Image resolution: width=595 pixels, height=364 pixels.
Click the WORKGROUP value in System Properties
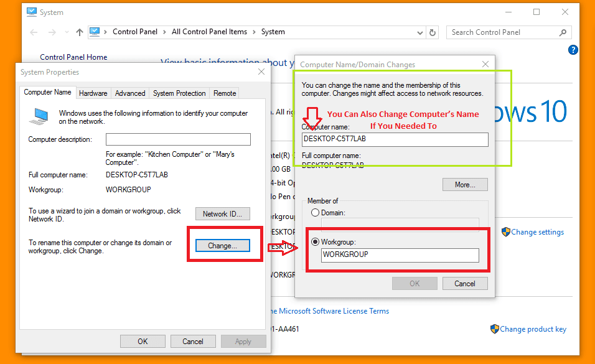128,189
